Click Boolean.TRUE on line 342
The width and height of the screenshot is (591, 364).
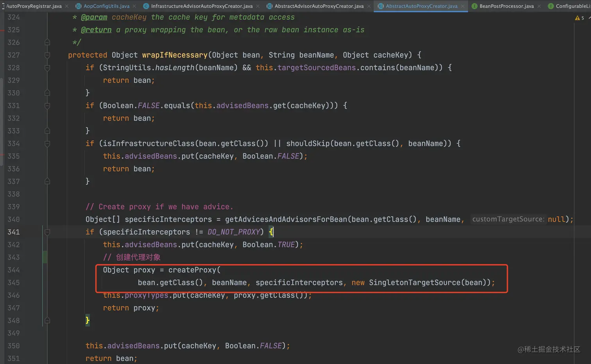[269, 244]
